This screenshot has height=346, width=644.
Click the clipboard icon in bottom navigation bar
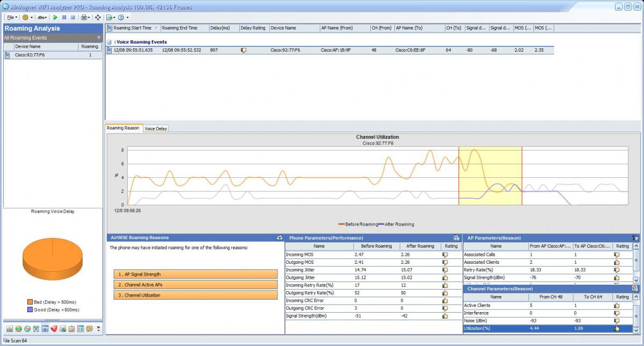point(71,328)
